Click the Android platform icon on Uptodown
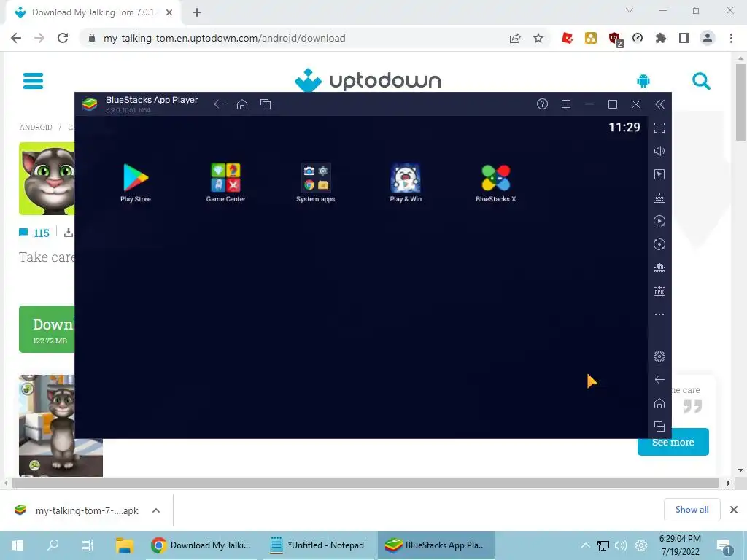The height and width of the screenshot is (560, 747). pyautogui.click(x=643, y=81)
